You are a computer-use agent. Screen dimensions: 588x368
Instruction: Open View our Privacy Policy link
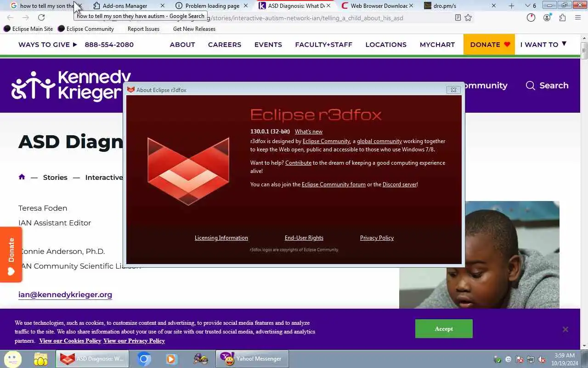[x=134, y=341]
